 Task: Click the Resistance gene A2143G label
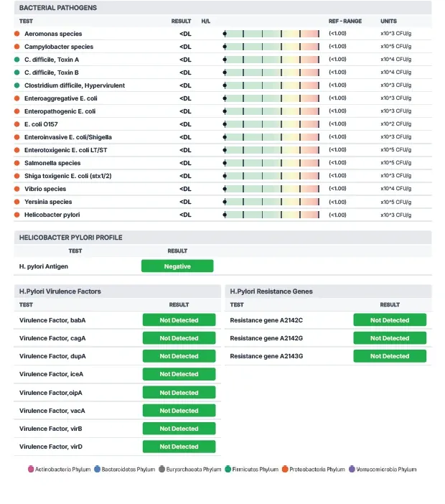pos(266,356)
